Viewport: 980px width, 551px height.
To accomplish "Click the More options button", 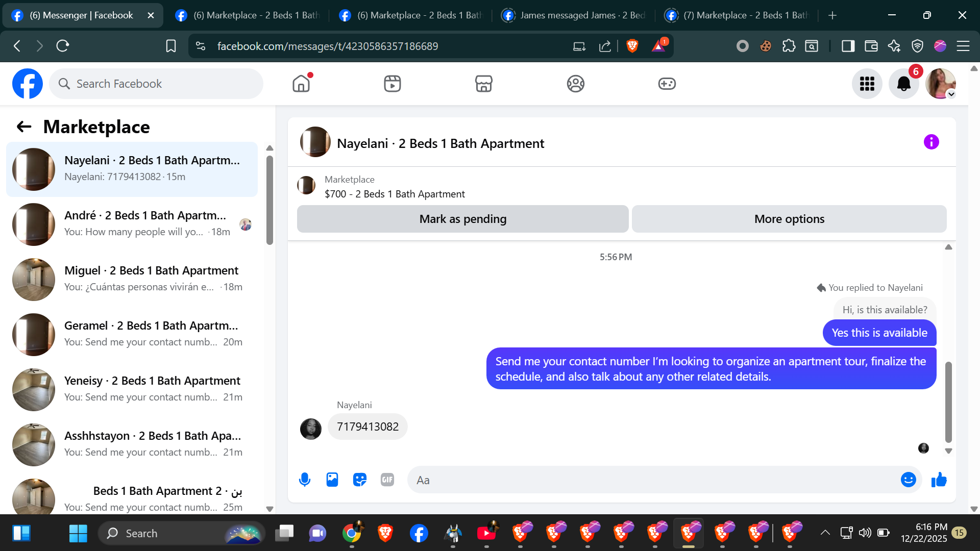I will [x=789, y=219].
